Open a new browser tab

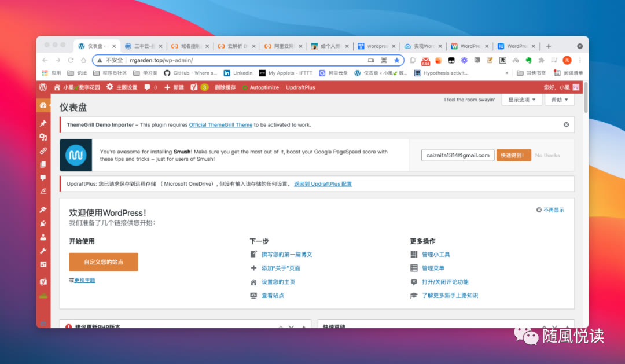(549, 46)
